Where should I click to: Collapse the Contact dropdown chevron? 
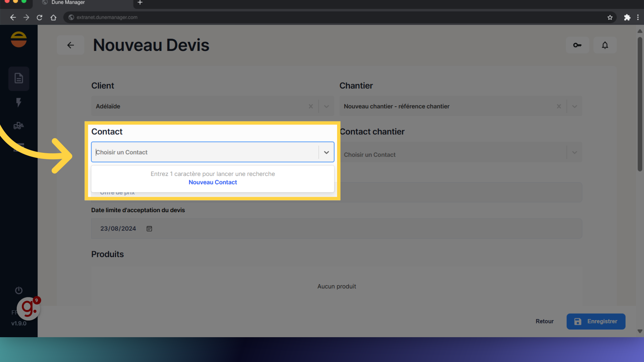[x=326, y=152]
